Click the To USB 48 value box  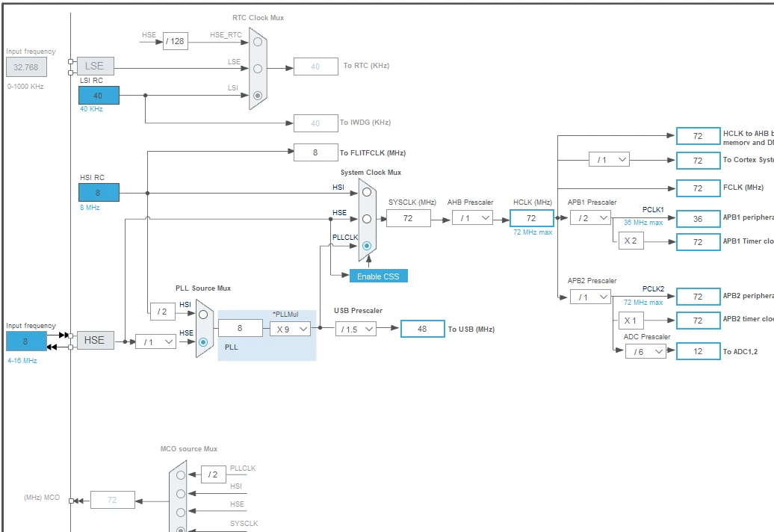point(423,329)
